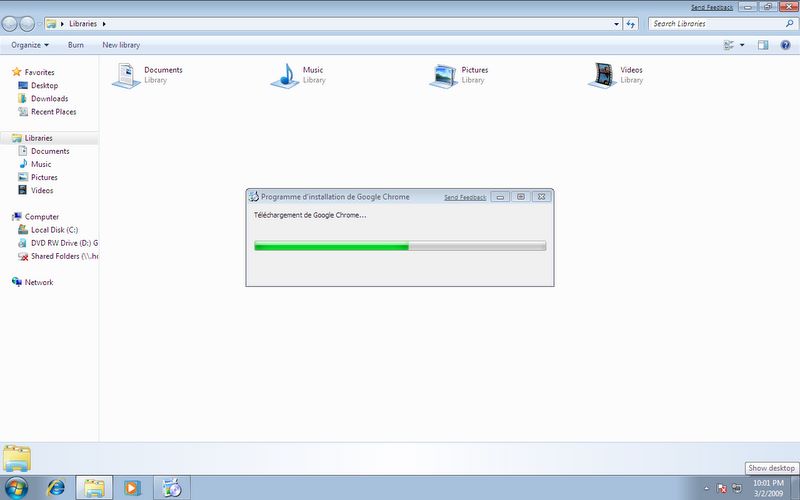Select Libraries in the navigation pane

pos(39,138)
